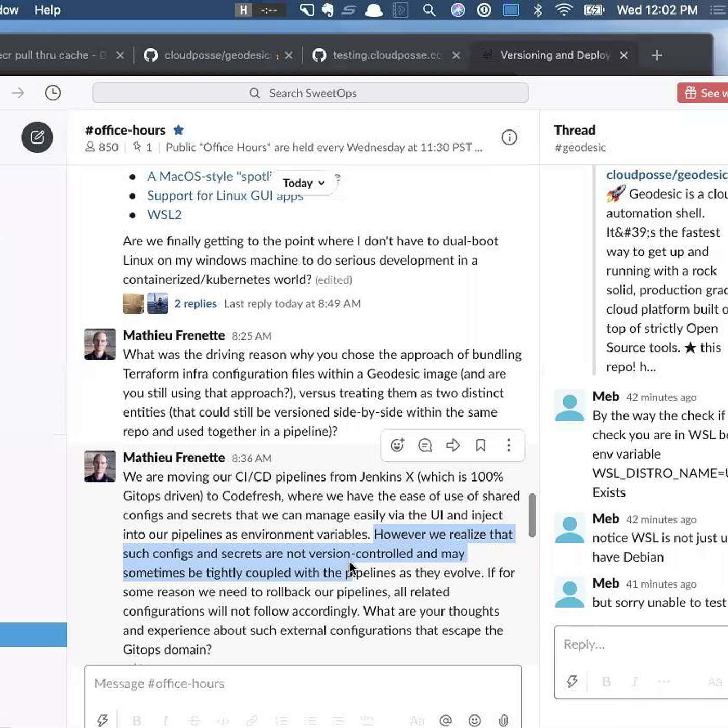Toggle italic formatting in thread reply box
728x728 pixels.
coord(634,682)
